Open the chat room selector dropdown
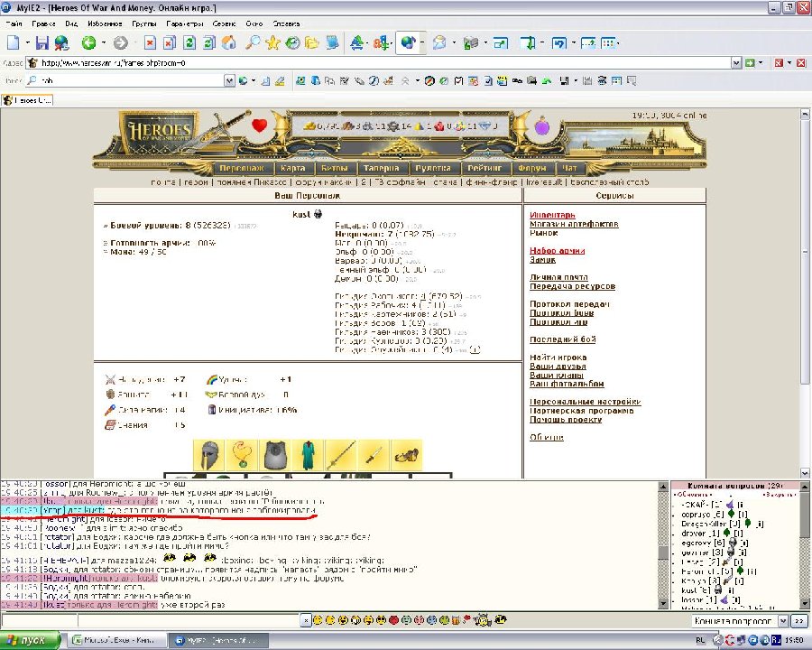 [x=781, y=621]
